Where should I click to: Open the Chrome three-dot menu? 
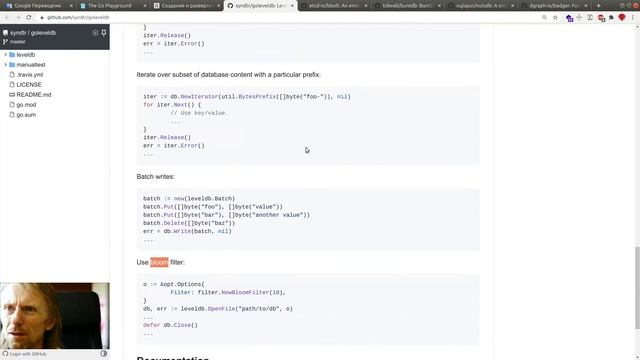coord(633,18)
